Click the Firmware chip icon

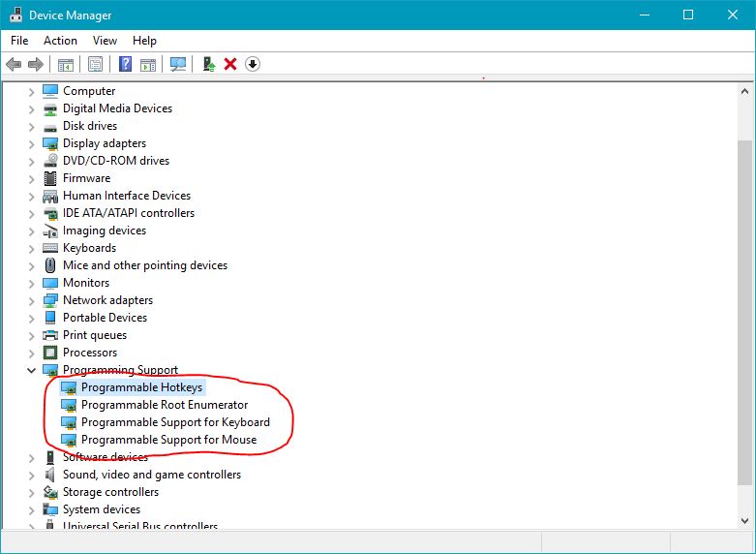[x=50, y=178]
